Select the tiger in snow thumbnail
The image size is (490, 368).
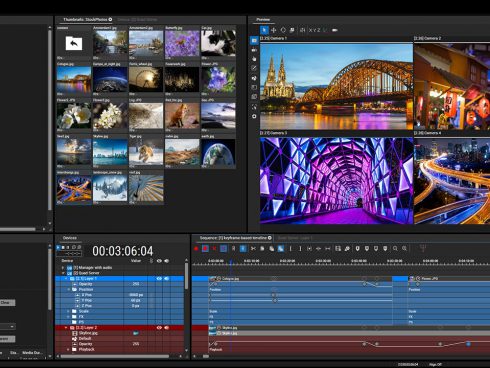[x=146, y=152]
